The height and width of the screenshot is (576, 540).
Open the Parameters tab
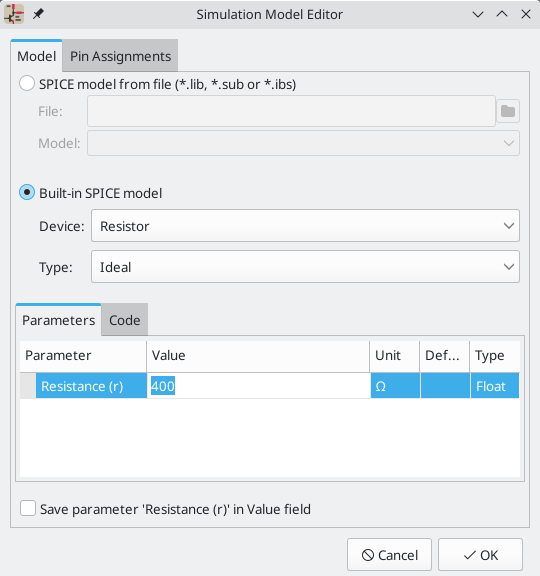tap(58, 320)
